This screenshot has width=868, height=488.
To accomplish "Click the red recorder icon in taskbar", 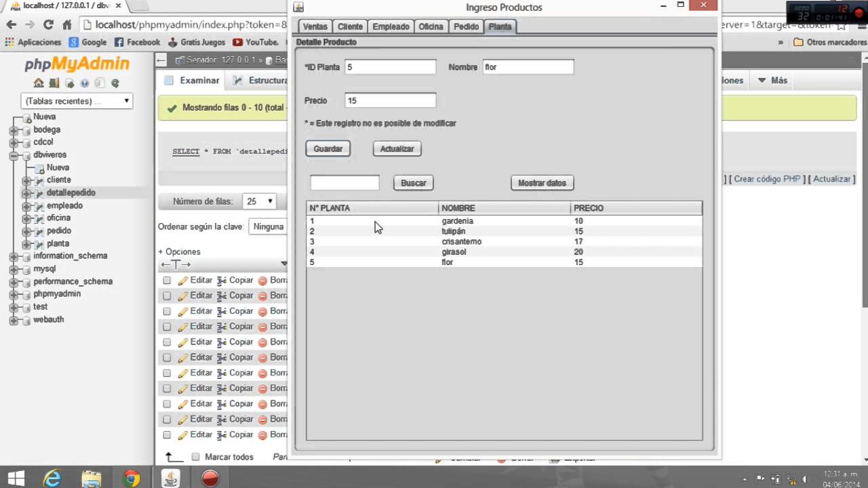I will click(x=210, y=478).
